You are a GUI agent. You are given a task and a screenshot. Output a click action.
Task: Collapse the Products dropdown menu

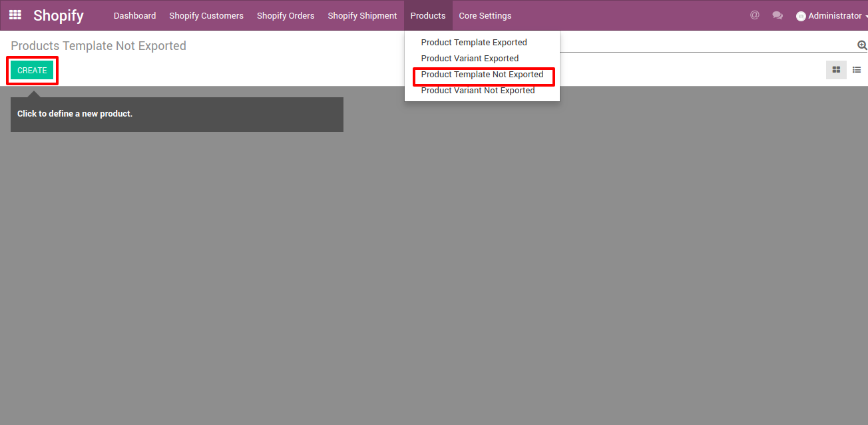tap(428, 15)
